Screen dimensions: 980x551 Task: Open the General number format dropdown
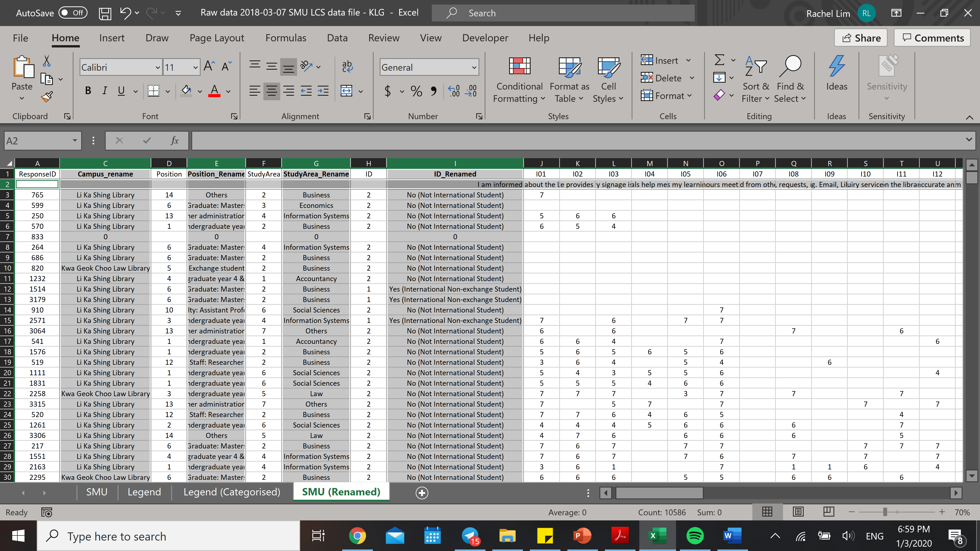pos(474,68)
